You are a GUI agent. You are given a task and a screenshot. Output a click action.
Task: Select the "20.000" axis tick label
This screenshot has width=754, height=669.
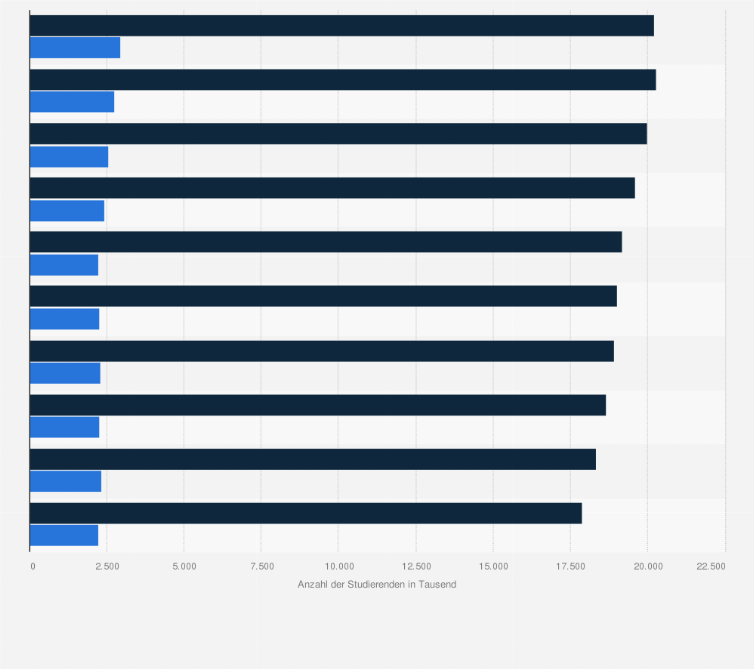coord(648,566)
